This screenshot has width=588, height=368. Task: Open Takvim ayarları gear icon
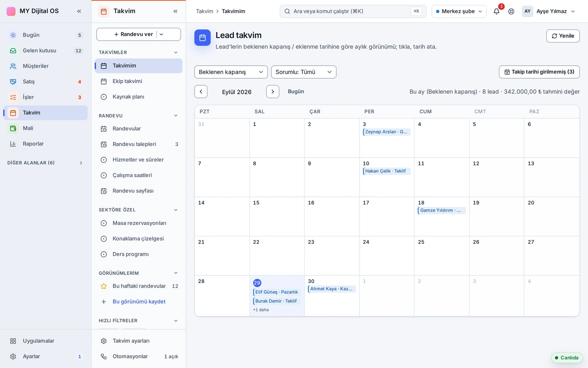104,341
